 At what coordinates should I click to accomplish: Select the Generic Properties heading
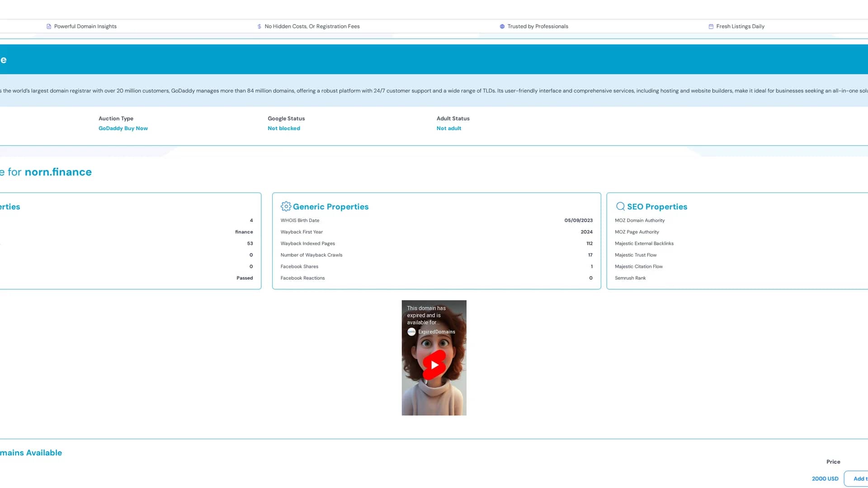pos(330,206)
